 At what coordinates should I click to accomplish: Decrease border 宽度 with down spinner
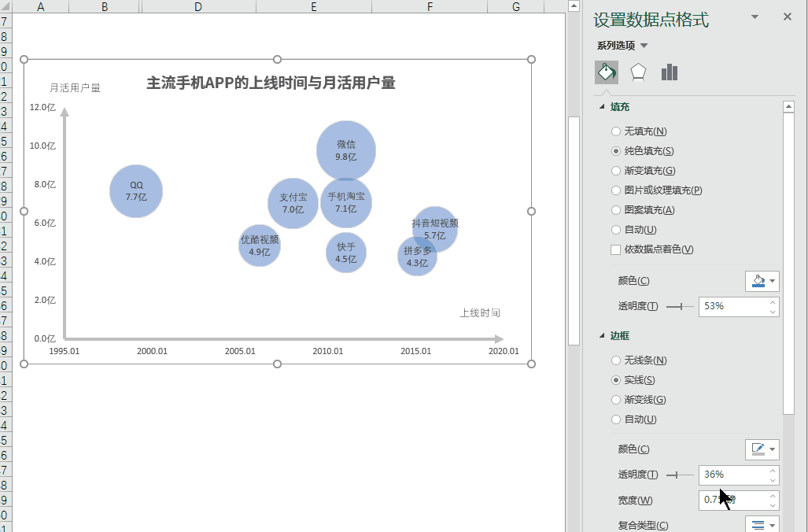pyautogui.click(x=773, y=505)
